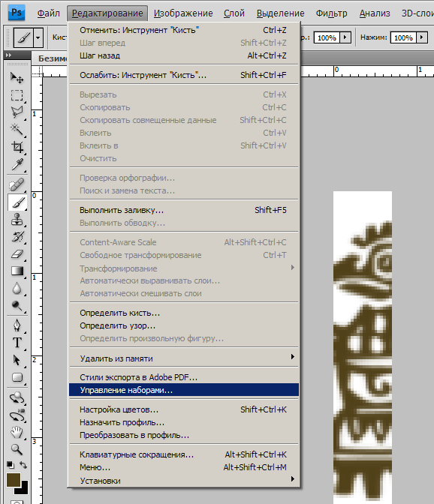Viewport: 434px width, 504px height.
Task: Open the opacity 100% slider arrow
Action: pyautogui.click(x=345, y=37)
